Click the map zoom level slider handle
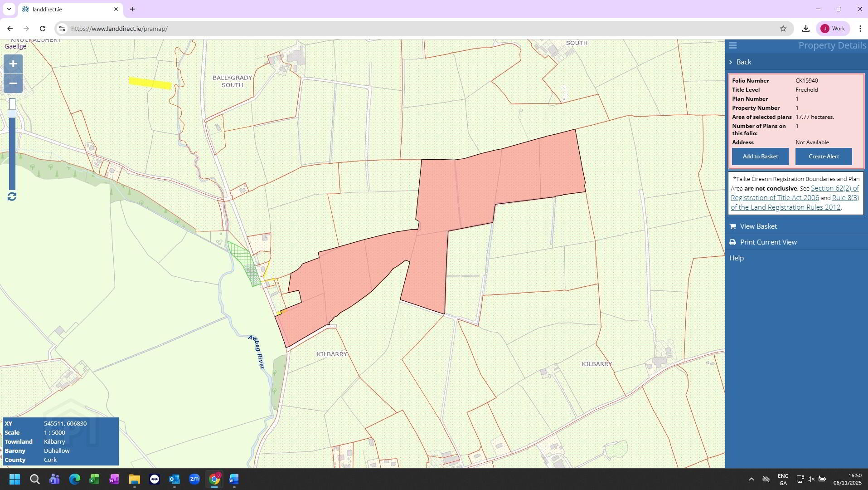Screen dimensions: 868x490 (12, 113)
